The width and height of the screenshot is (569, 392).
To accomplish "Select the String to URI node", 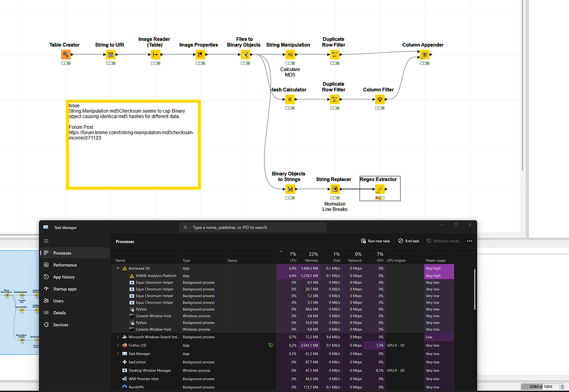I will pos(109,54).
